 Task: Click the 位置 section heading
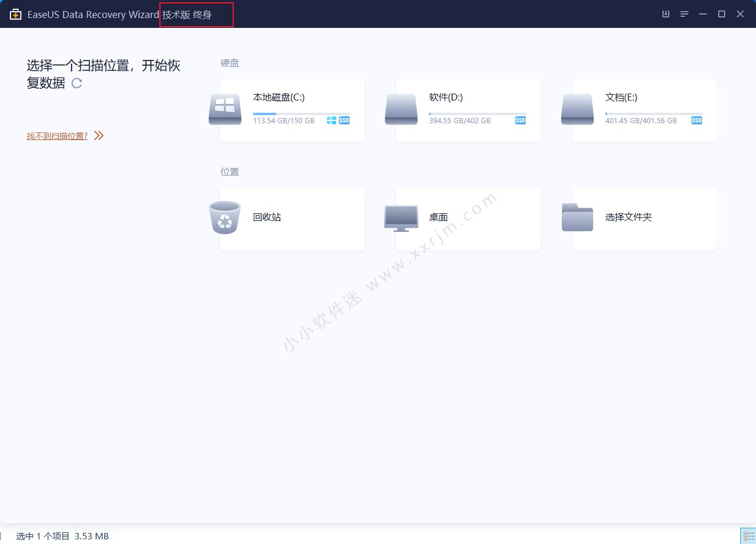[230, 171]
